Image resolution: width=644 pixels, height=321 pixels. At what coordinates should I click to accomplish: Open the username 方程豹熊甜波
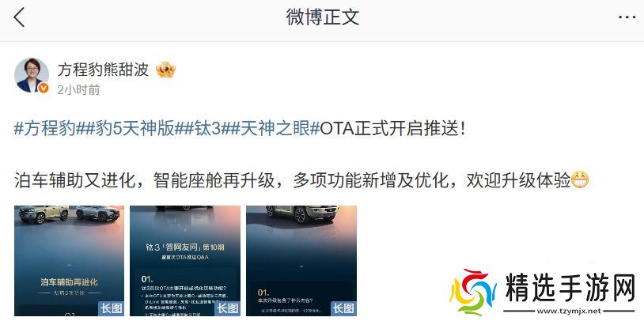pyautogui.click(x=103, y=70)
